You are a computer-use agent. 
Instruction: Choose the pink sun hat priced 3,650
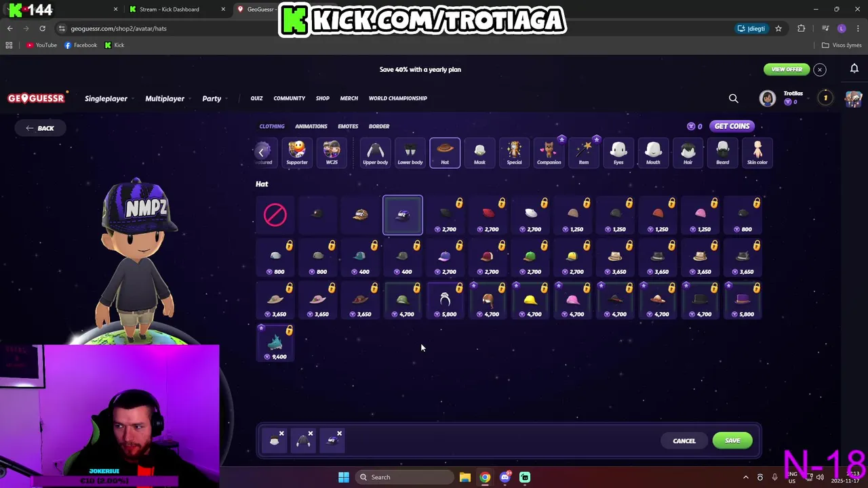click(x=318, y=300)
